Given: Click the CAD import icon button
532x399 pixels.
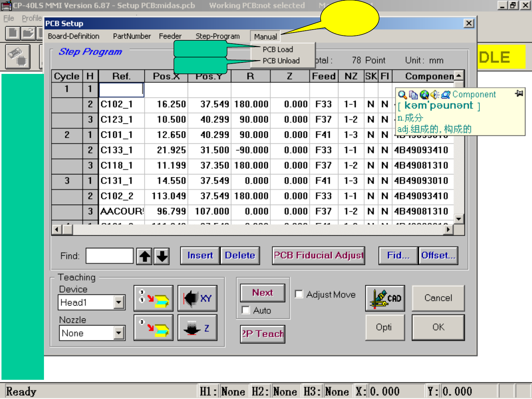Looking at the screenshot, I should click(385, 298).
